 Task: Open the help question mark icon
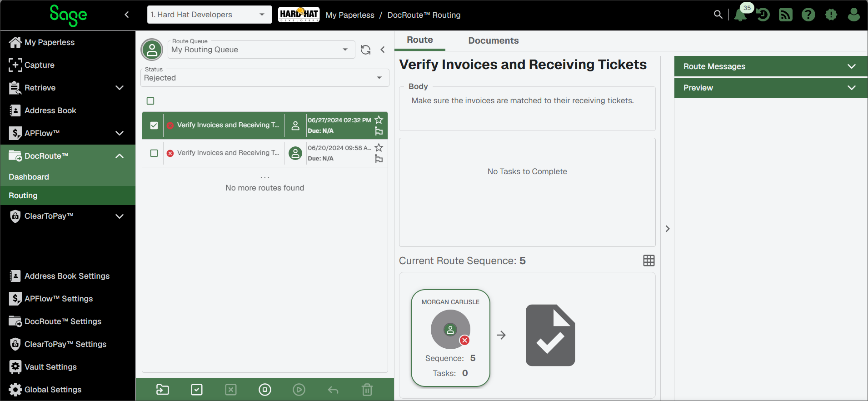click(x=808, y=15)
